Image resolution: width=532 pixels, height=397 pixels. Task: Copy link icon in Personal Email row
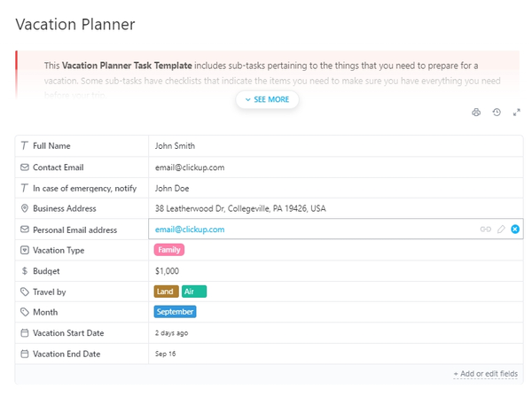click(x=485, y=229)
